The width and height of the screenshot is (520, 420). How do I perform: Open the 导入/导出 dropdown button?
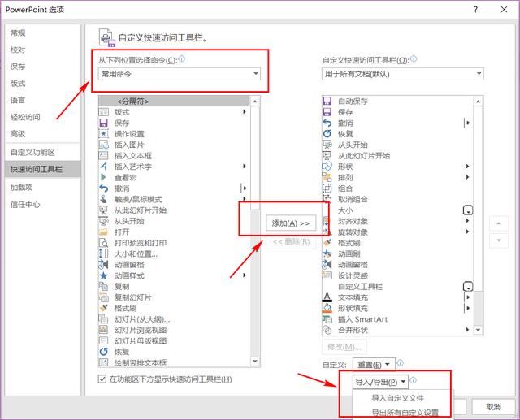(x=380, y=382)
